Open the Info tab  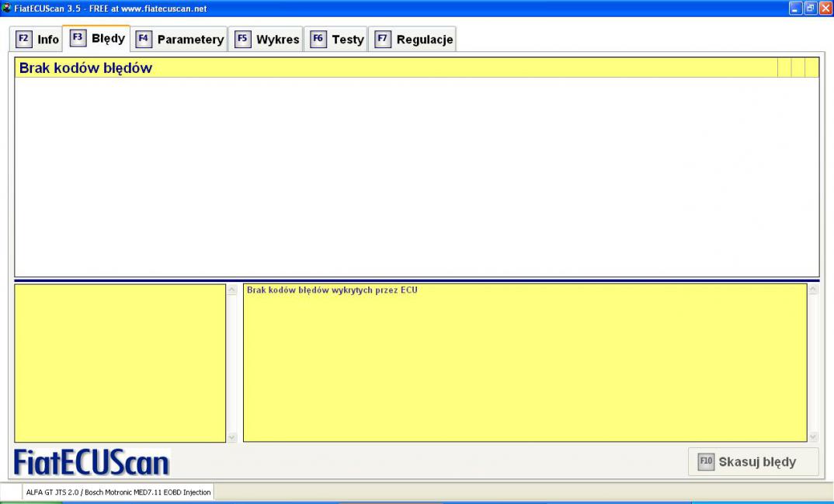[x=36, y=40]
